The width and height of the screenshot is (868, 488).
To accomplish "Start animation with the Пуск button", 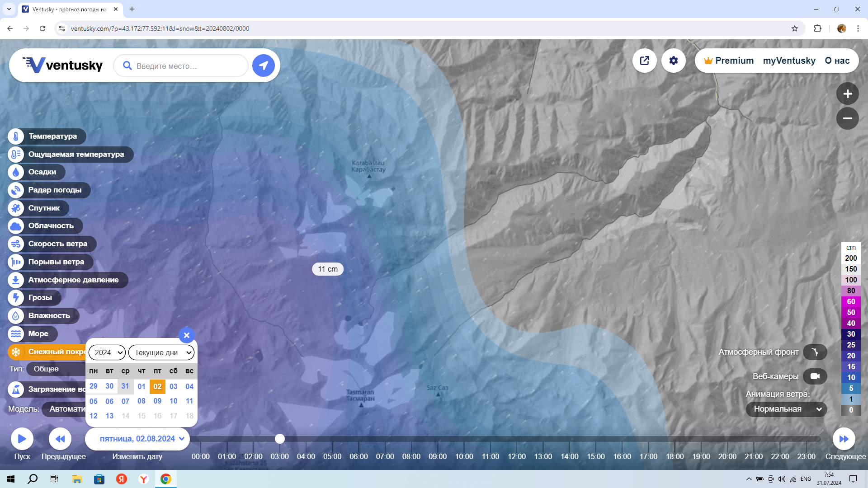I will [x=22, y=439].
